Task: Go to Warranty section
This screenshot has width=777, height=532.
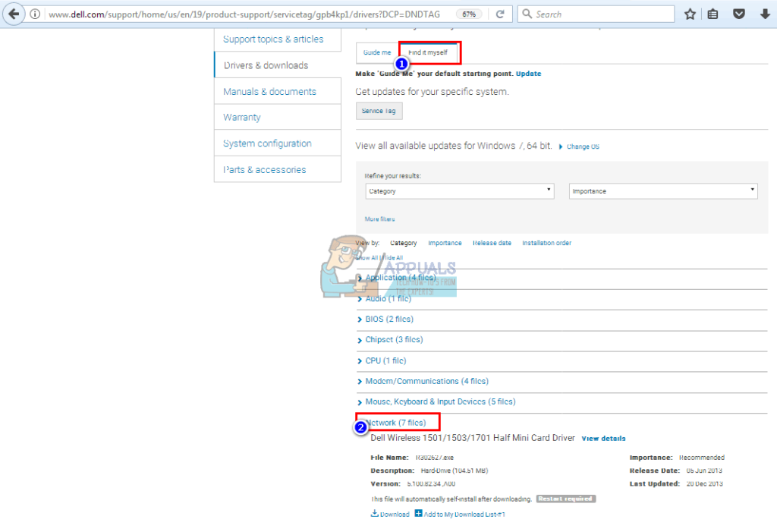Action: click(242, 118)
